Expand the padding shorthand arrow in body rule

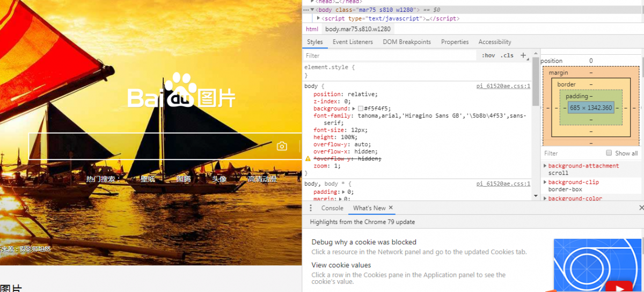(342, 192)
